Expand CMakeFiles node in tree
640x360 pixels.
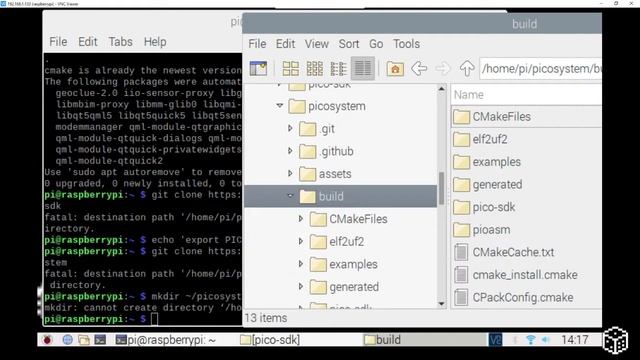(301, 219)
